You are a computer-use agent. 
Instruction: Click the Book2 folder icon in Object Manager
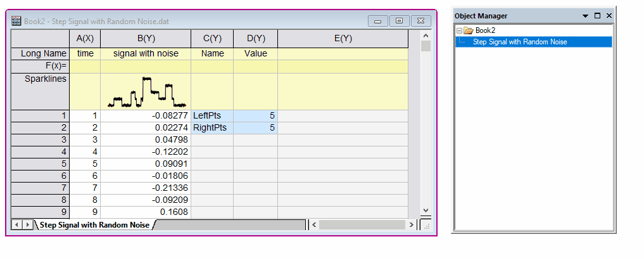coord(469,30)
